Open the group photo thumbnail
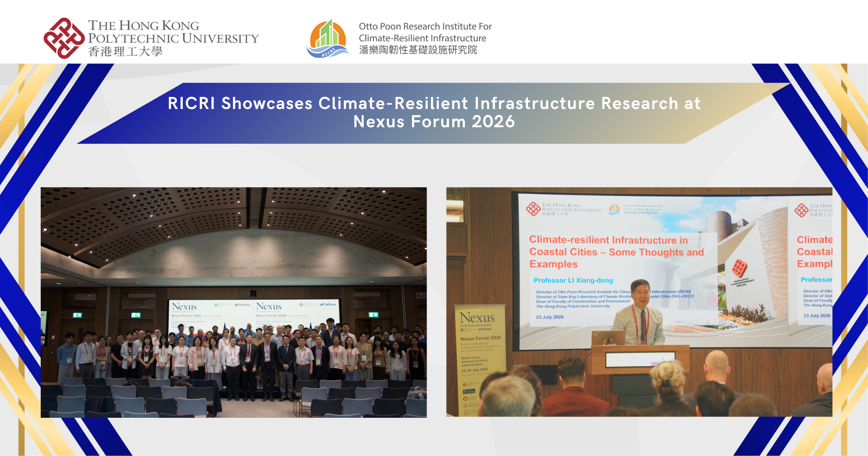The image size is (868, 456). (x=233, y=302)
